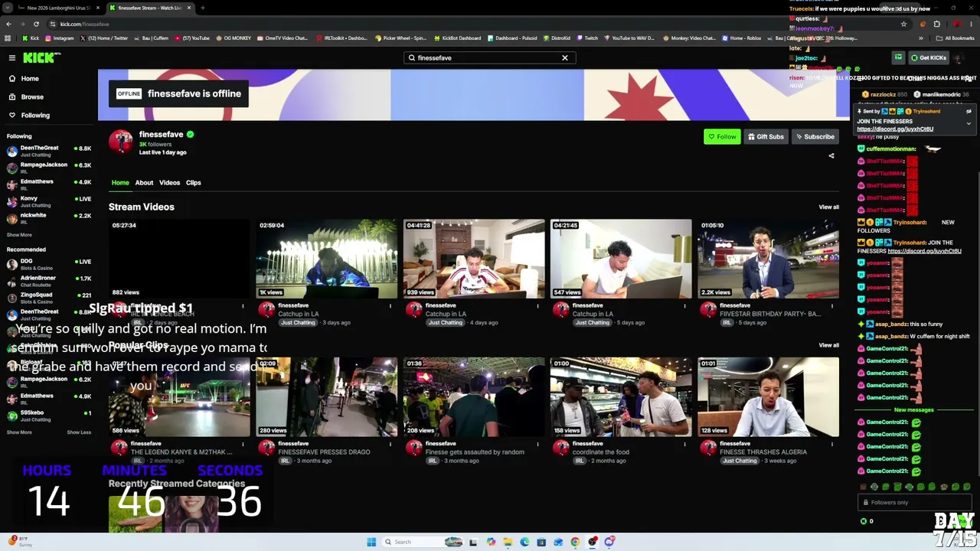The height and width of the screenshot is (551, 980).
Task: Click the Followers only chat input
Action: [913, 503]
